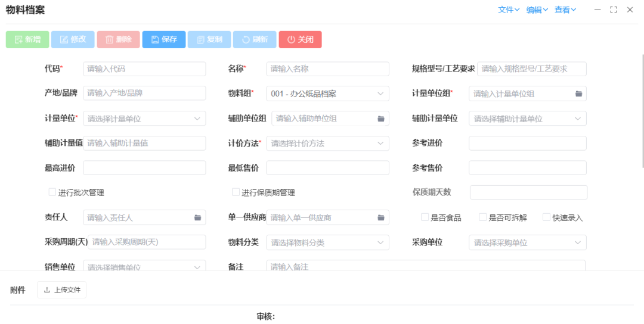Click the 删除 (delete) toolbar button
Image resolution: width=644 pixels, height=324 pixels.
click(x=118, y=39)
